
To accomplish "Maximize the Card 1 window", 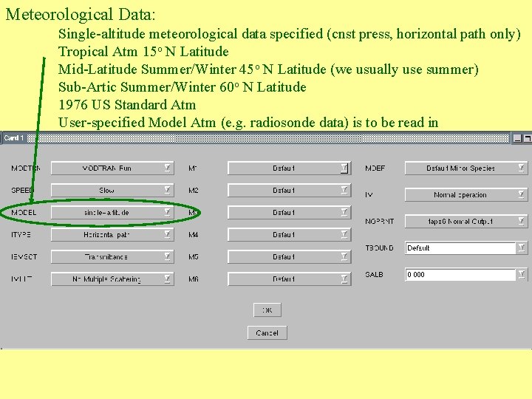I will [528, 138].
